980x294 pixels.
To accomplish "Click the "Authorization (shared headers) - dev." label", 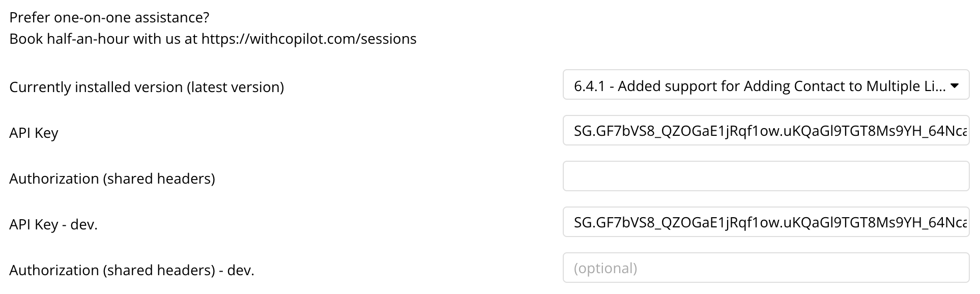I will (131, 271).
